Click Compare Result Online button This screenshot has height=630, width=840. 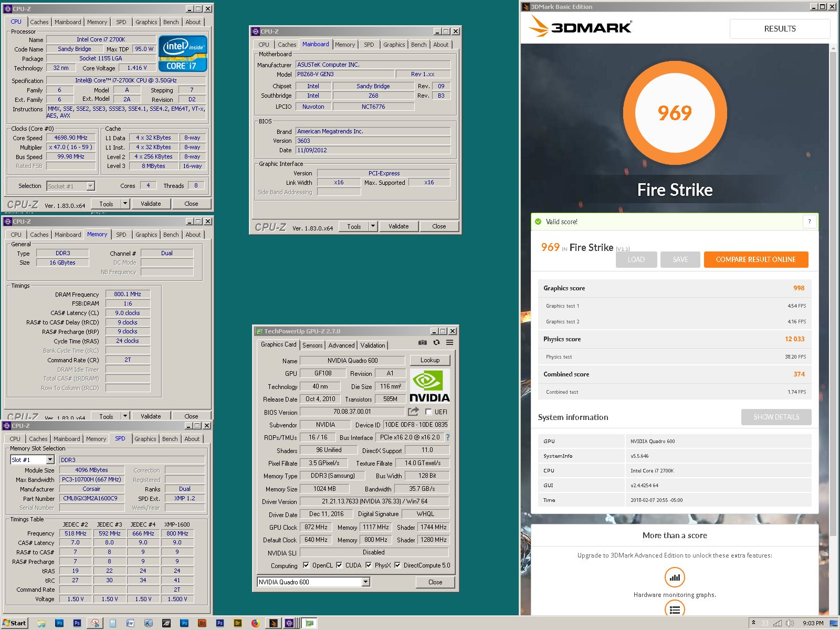click(x=756, y=259)
